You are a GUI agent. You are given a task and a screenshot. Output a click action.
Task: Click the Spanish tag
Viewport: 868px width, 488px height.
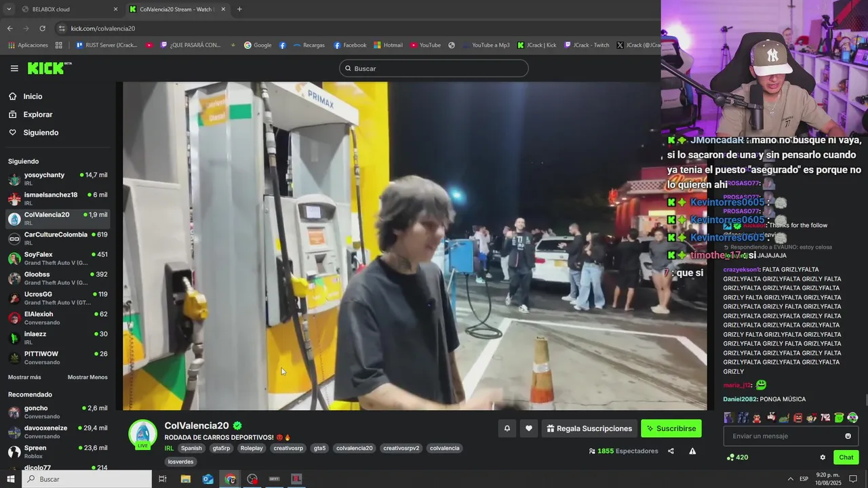(191, 448)
